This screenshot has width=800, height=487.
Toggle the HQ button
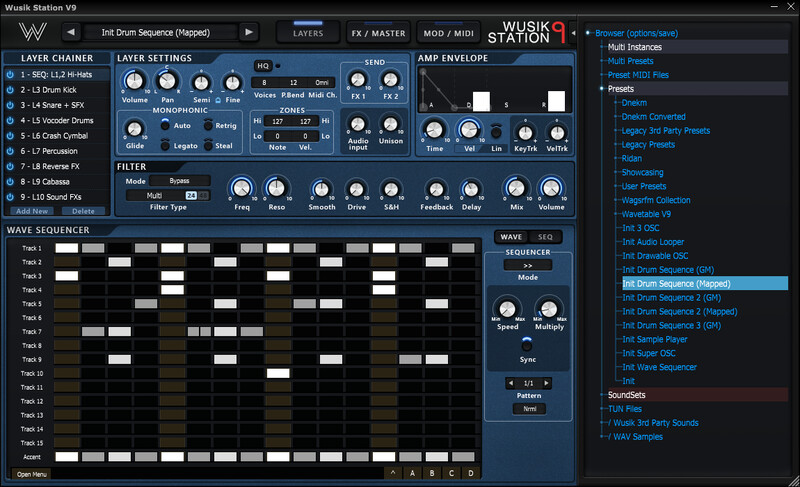[x=263, y=66]
